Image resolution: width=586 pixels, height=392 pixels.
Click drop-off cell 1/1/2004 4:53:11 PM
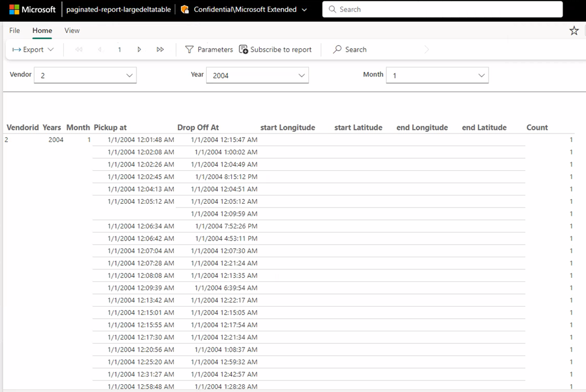[x=227, y=239]
